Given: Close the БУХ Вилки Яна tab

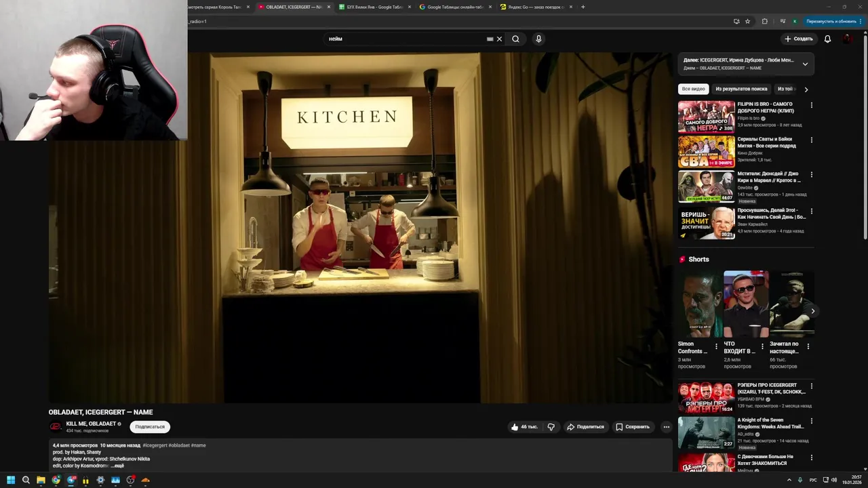Looking at the screenshot, I should tap(410, 7).
